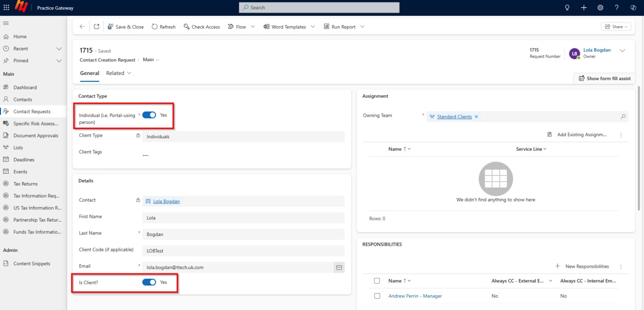The image size is (644, 310).
Task: Open the settings gear icon
Action: click(600, 7)
